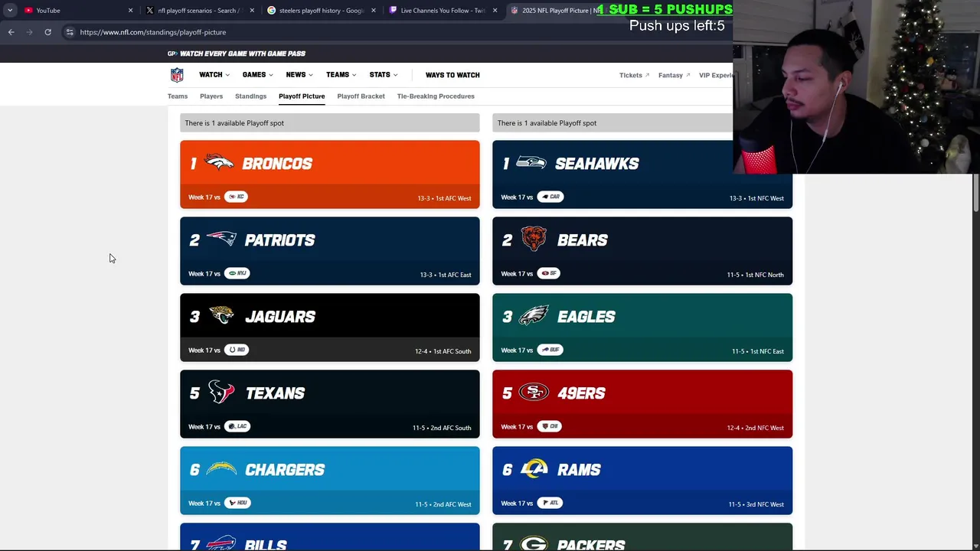The height and width of the screenshot is (551, 980).
Task: Click the ATL opponent badge on Rams card
Action: click(x=550, y=503)
